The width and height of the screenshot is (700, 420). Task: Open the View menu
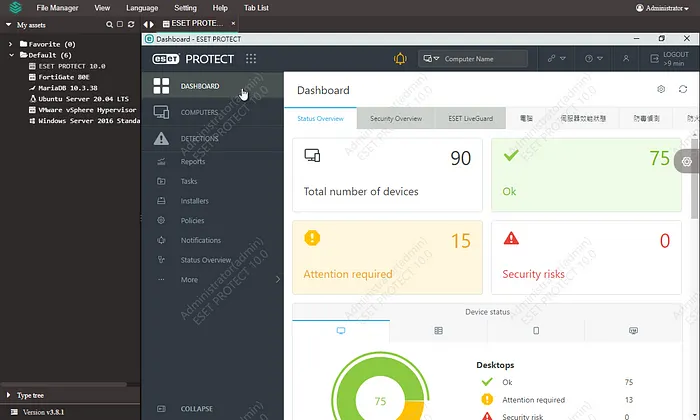click(x=102, y=8)
